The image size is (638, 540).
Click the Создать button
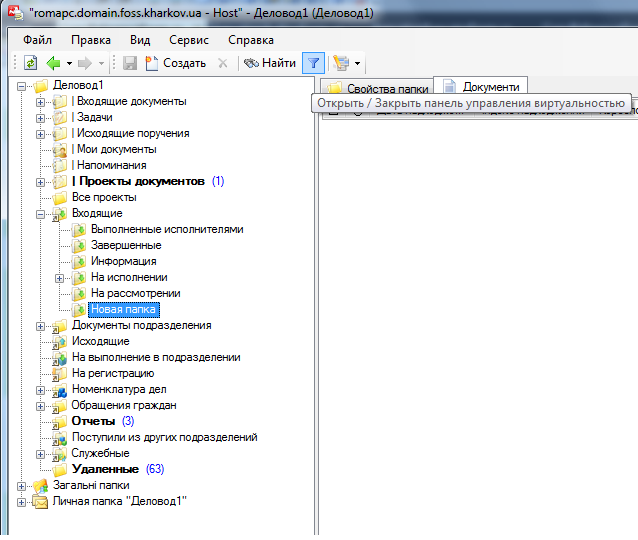(175, 63)
